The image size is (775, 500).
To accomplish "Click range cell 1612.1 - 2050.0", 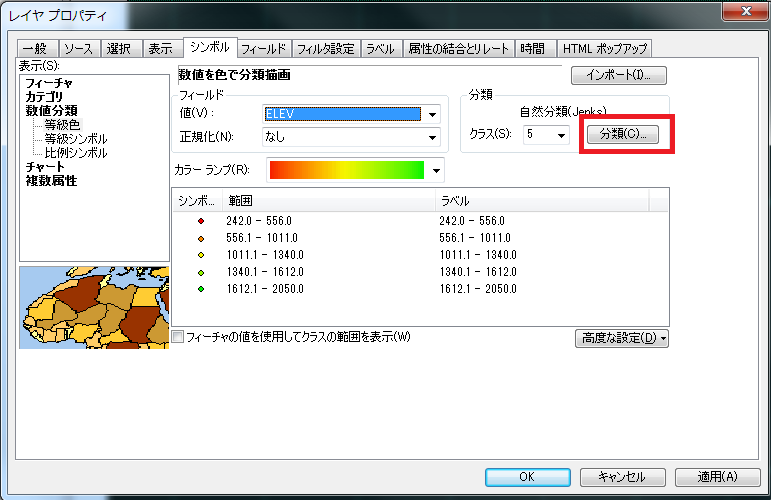I will click(265, 289).
